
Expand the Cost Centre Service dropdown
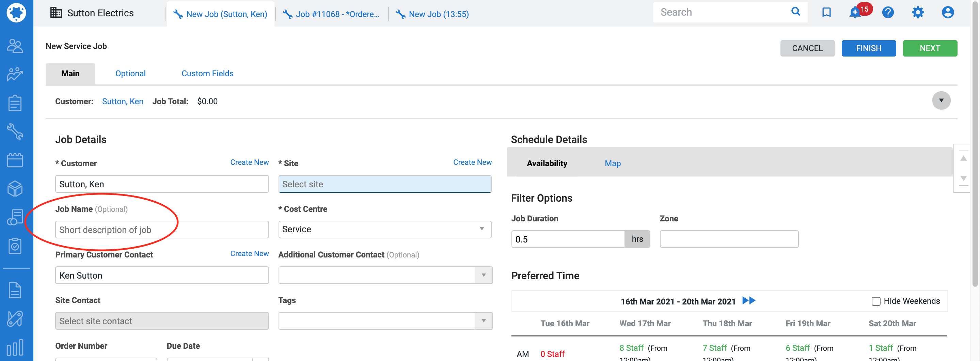tap(385, 230)
